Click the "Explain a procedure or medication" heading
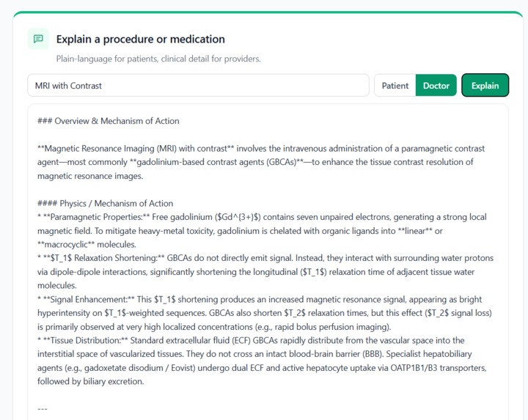The height and width of the screenshot is (420, 528). 140,39
